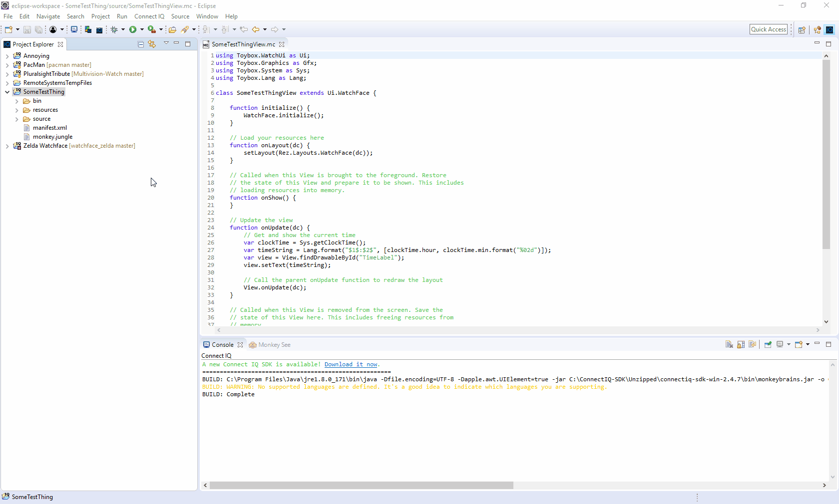
Task: Open the Navigate menu
Action: 48,16
